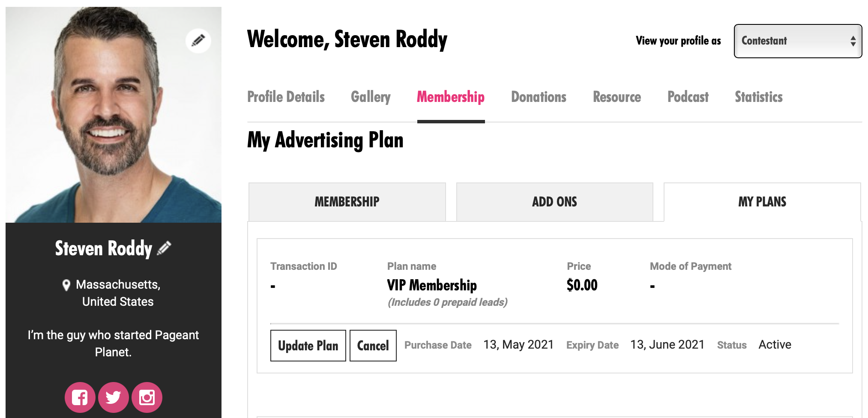View the Statistics tab
This screenshot has height=418, width=868.
point(758,97)
